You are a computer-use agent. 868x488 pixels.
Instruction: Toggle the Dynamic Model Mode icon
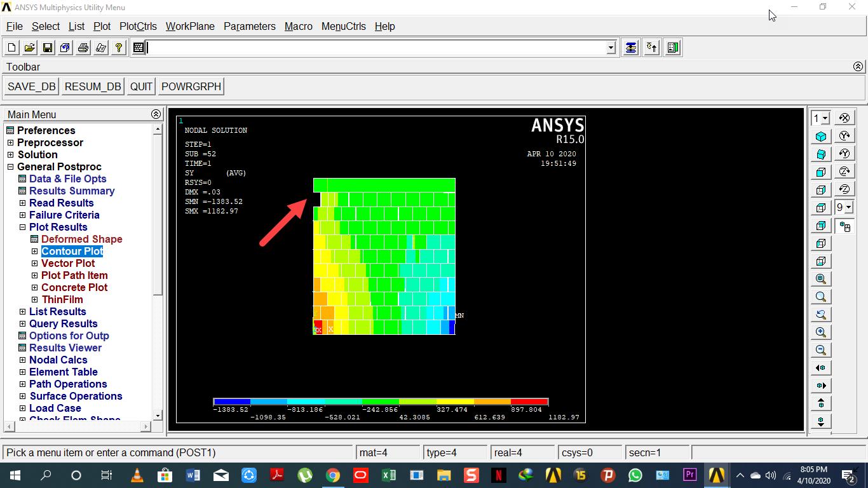(x=844, y=227)
